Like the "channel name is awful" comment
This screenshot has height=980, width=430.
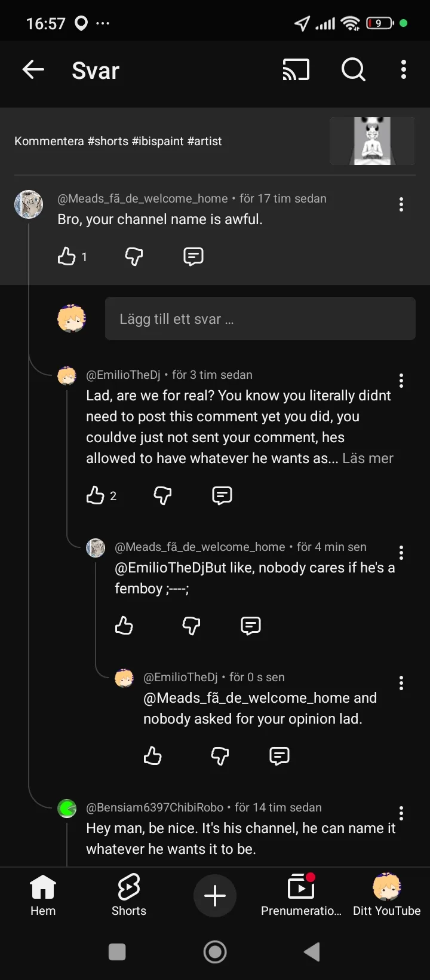tap(67, 256)
